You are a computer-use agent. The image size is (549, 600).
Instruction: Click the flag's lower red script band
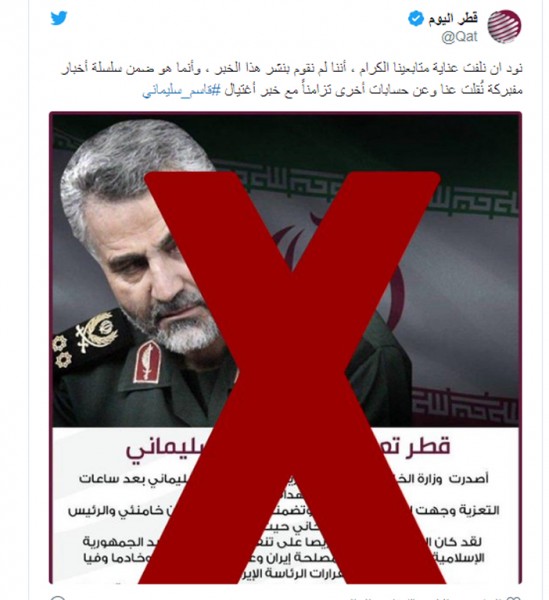(x=465, y=406)
